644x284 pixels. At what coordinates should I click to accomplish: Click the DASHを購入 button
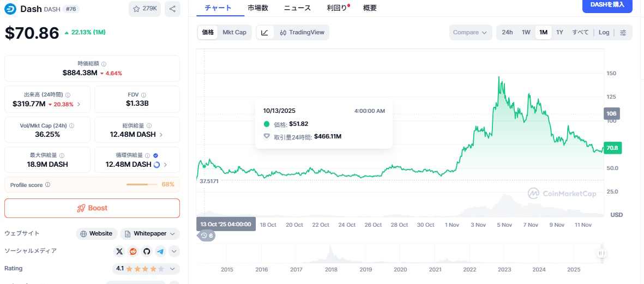click(x=607, y=5)
